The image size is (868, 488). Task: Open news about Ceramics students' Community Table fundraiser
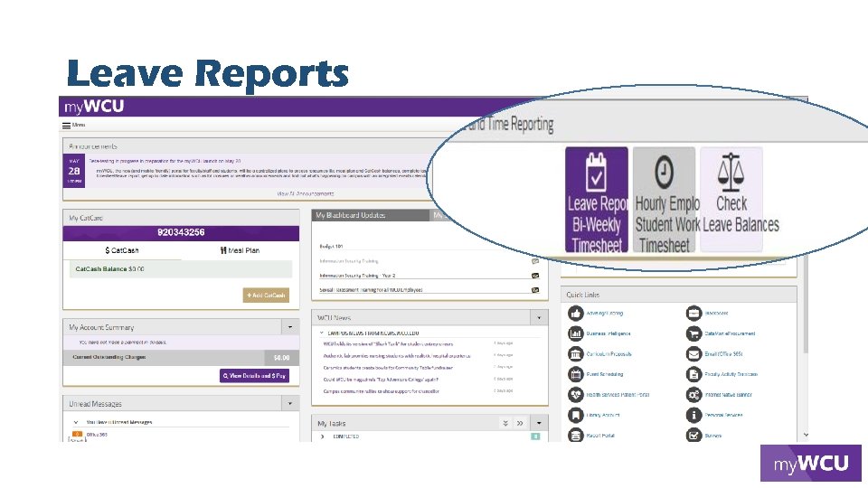click(388, 368)
